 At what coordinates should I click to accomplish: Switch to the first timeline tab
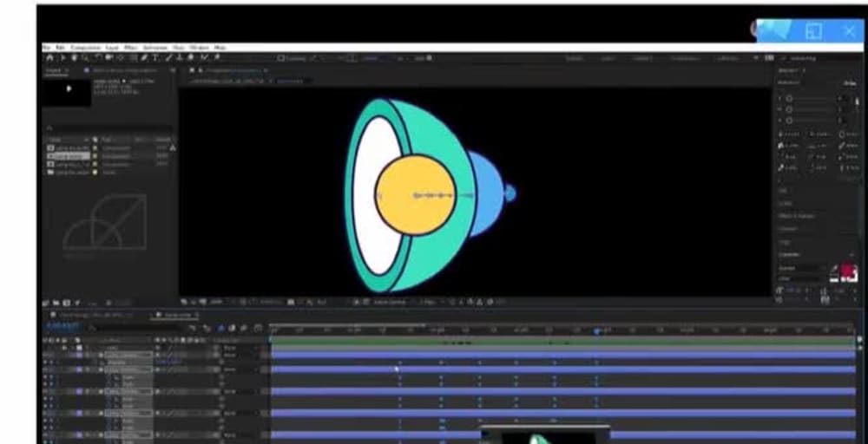[x=93, y=315]
